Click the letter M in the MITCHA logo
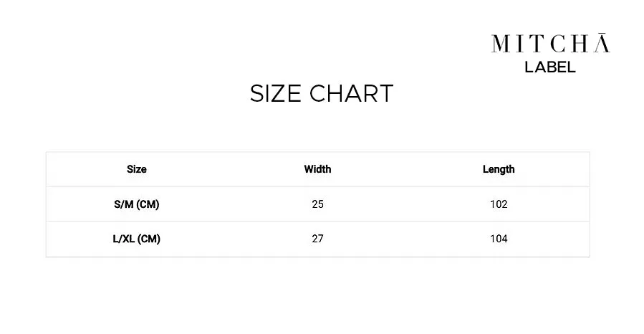The height and width of the screenshot is (334, 644). (501, 44)
